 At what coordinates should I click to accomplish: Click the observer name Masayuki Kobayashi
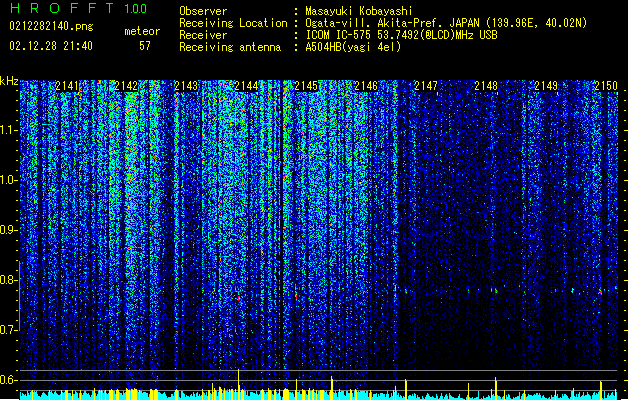click(x=358, y=11)
